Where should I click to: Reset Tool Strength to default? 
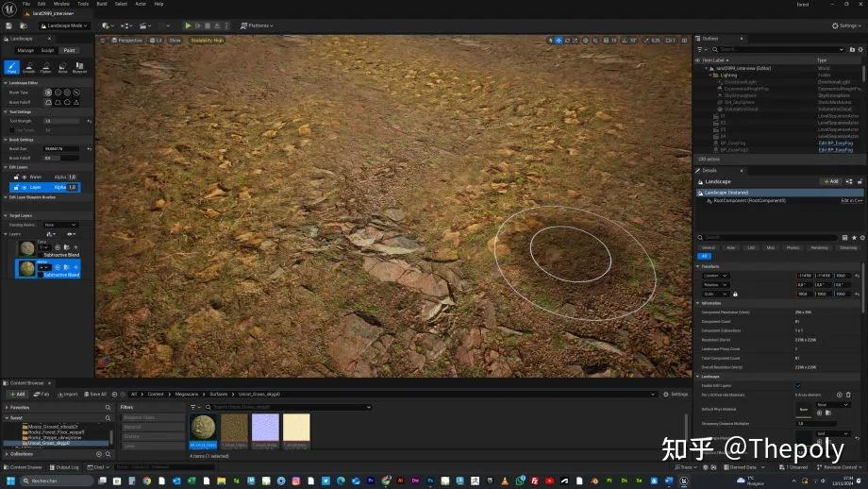(x=89, y=121)
